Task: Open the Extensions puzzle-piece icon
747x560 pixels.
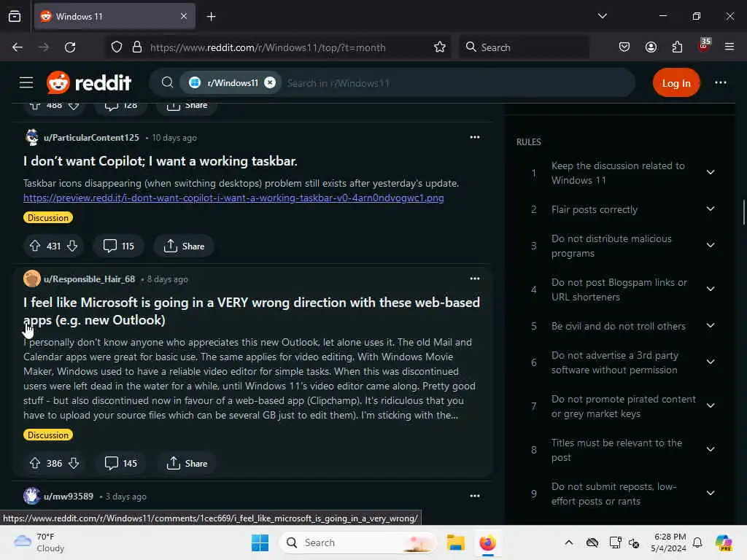Action: [677, 47]
